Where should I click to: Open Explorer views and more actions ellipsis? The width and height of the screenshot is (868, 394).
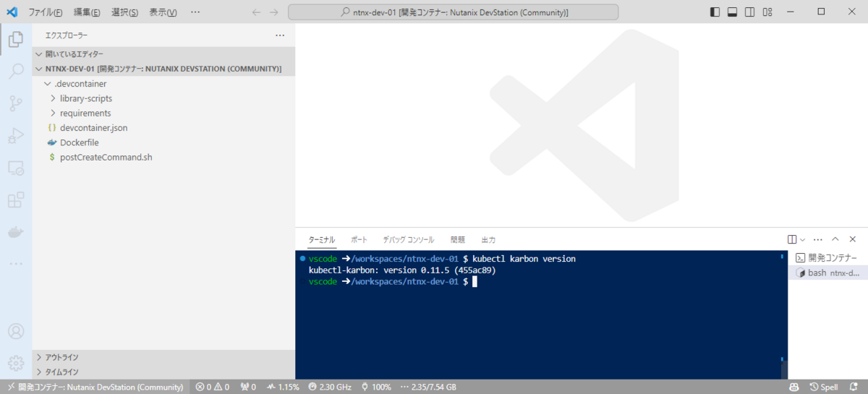(x=280, y=35)
